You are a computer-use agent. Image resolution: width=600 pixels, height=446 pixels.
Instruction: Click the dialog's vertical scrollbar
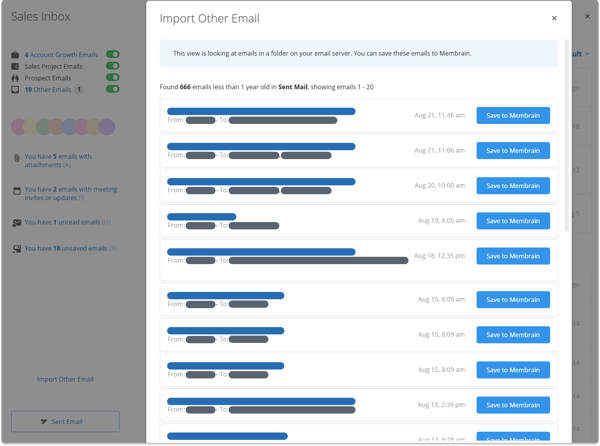tap(567, 136)
